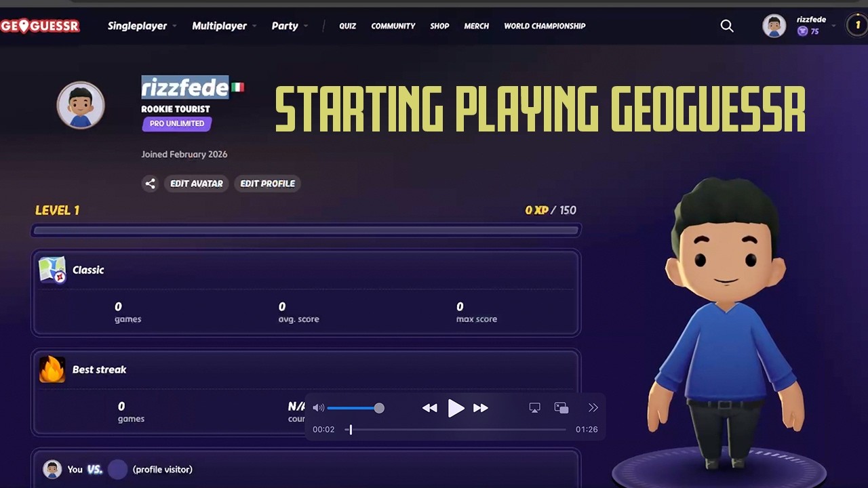868x488 pixels.
Task: Open the QUIZ nav item
Action: (348, 26)
